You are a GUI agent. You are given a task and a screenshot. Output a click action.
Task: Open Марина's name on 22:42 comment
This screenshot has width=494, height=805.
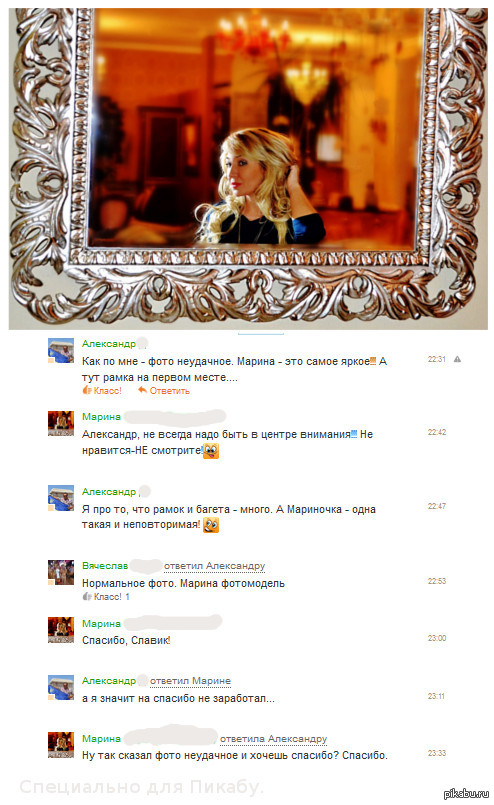pyautogui.click(x=102, y=416)
